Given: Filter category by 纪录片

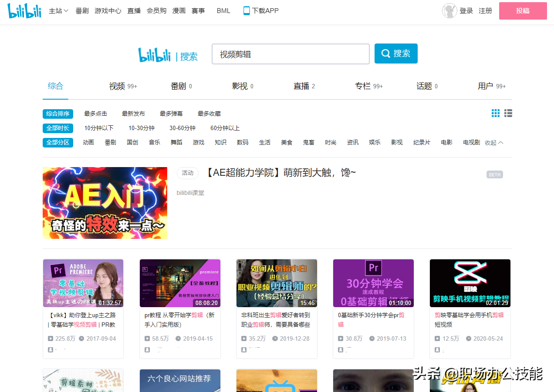Looking at the screenshot, I should tap(422, 143).
